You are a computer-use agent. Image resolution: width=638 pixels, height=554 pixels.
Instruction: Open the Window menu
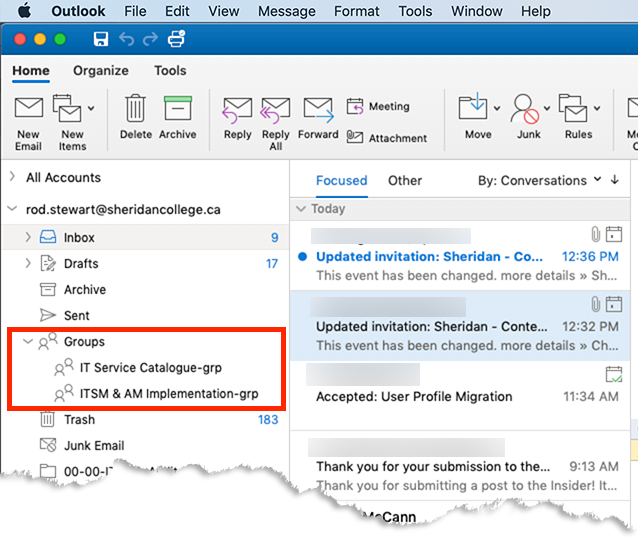tap(477, 11)
